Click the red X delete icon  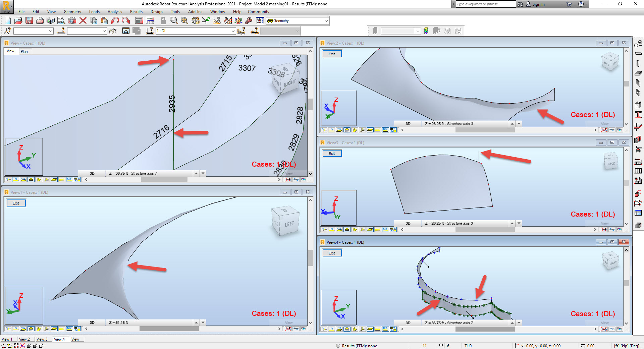pos(83,21)
